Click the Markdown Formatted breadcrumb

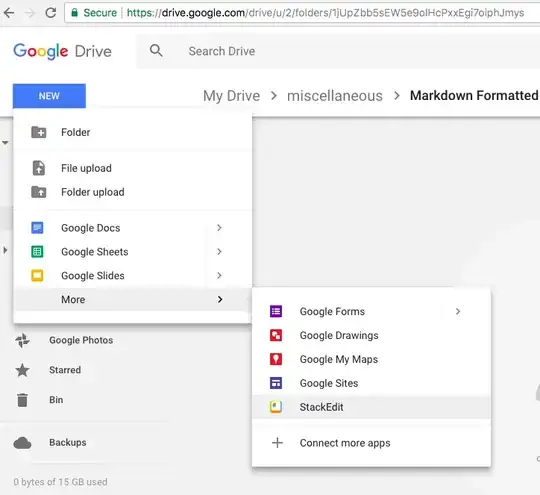coord(475,95)
